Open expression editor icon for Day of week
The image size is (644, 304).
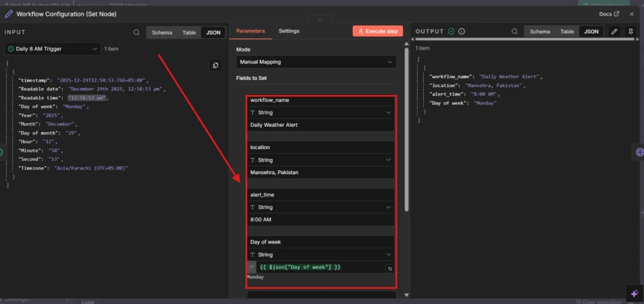point(389,269)
